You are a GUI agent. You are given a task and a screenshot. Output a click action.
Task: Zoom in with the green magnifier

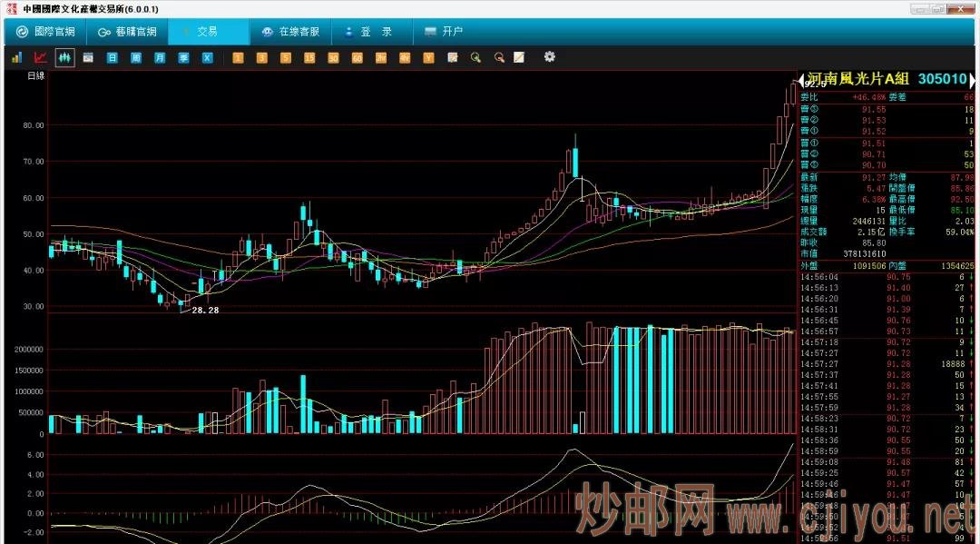[476, 57]
